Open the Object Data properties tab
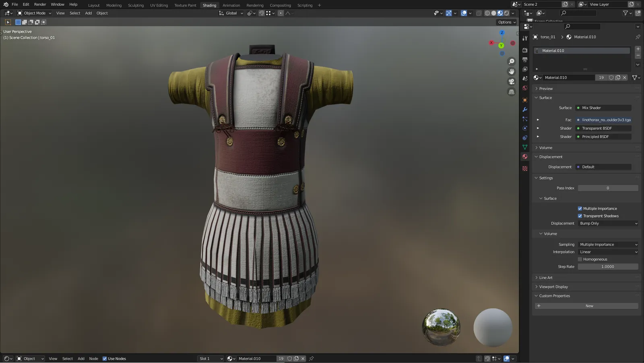The width and height of the screenshot is (644, 363). (x=525, y=147)
